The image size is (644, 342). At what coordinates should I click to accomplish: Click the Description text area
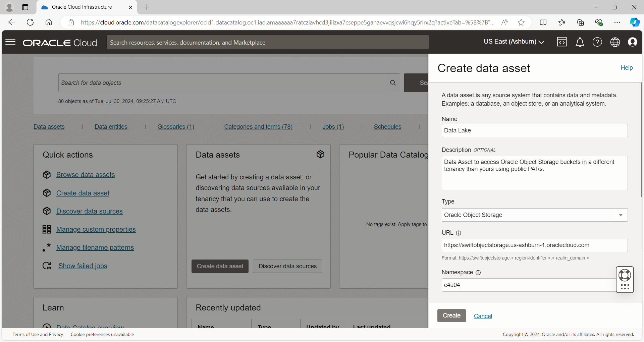tap(534, 173)
